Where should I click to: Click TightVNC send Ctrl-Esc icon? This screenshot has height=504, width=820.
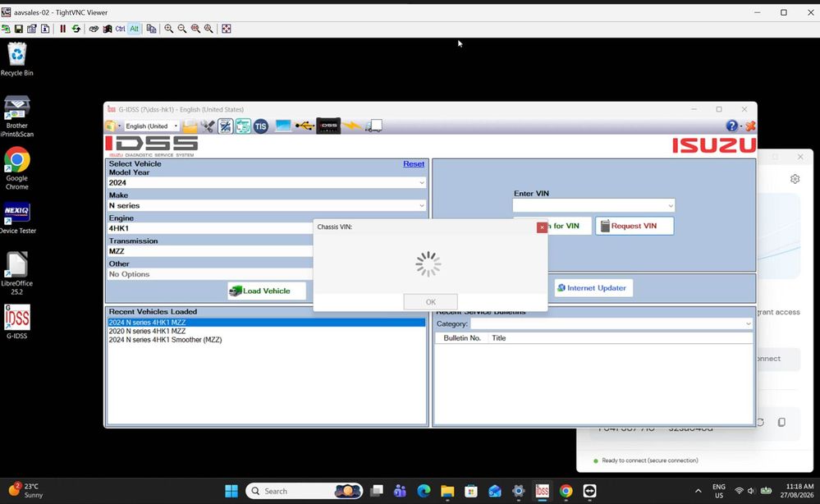(108, 29)
